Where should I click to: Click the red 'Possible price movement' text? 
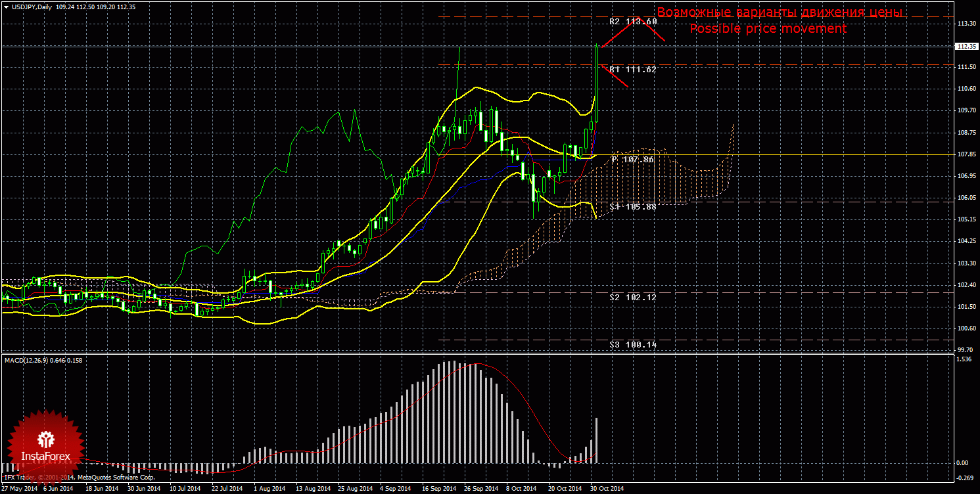[x=767, y=29]
